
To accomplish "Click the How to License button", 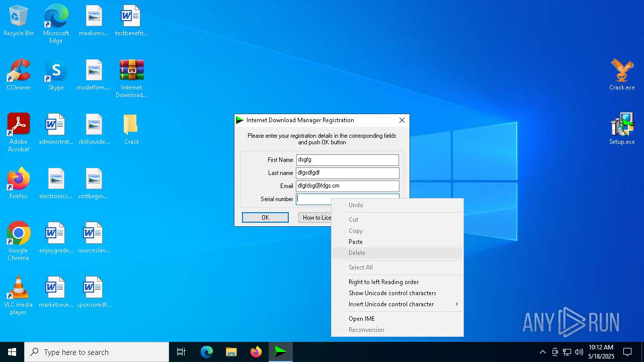I will [x=315, y=217].
